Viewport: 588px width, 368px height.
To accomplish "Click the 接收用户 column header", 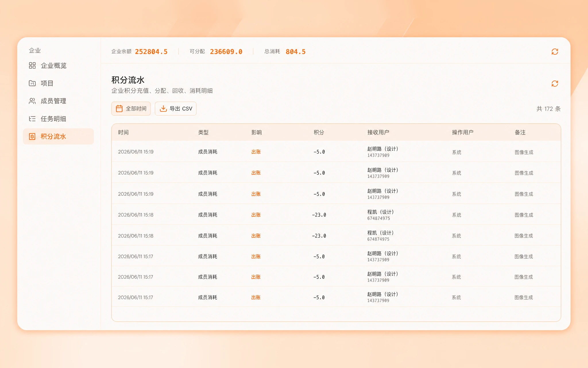I will [x=378, y=132].
